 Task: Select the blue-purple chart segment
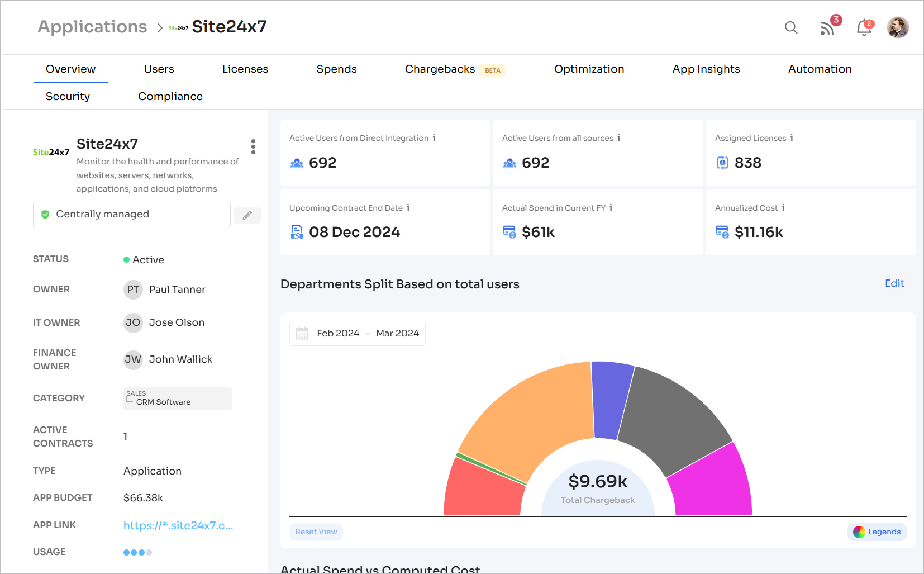(x=611, y=400)
